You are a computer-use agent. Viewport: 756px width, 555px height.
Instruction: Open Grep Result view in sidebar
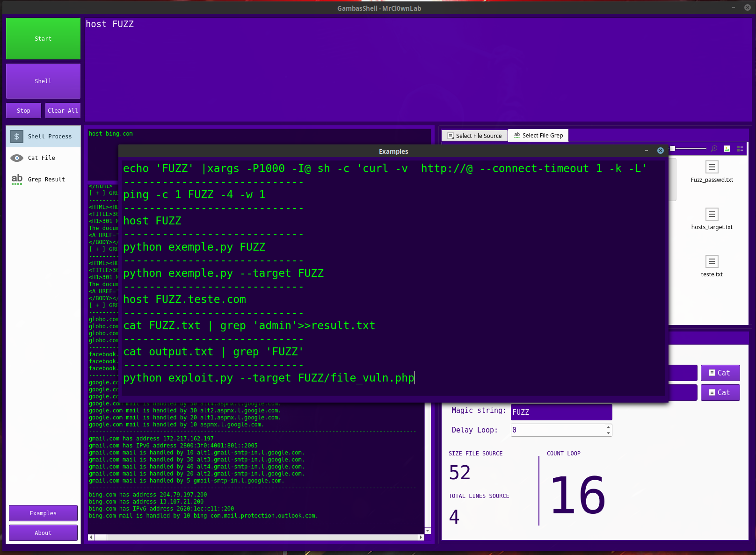tap(43, 180)
